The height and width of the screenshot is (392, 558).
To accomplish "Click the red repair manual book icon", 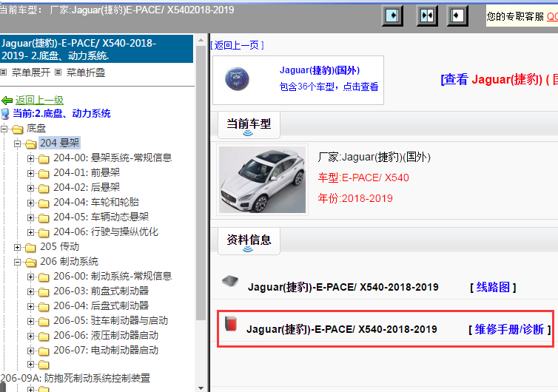I will point(231,323).
